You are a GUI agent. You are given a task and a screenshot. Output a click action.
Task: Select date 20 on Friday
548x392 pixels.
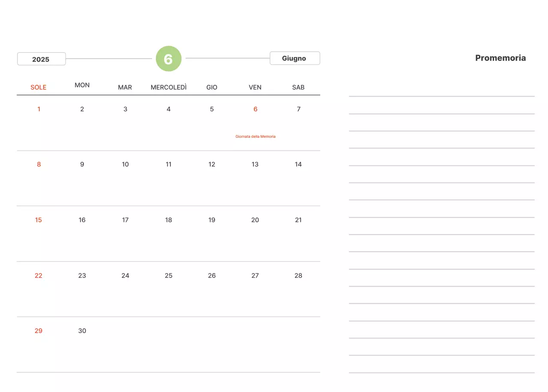[x=255, y=220]
